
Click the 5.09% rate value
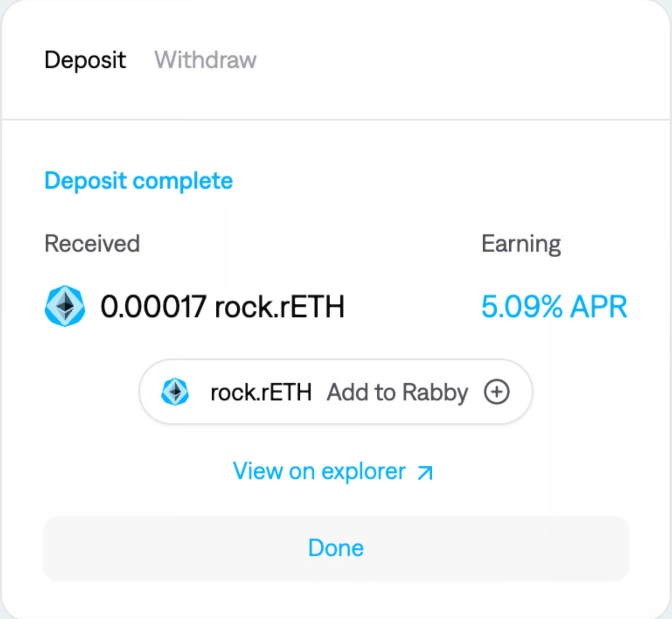click(522, 307)
